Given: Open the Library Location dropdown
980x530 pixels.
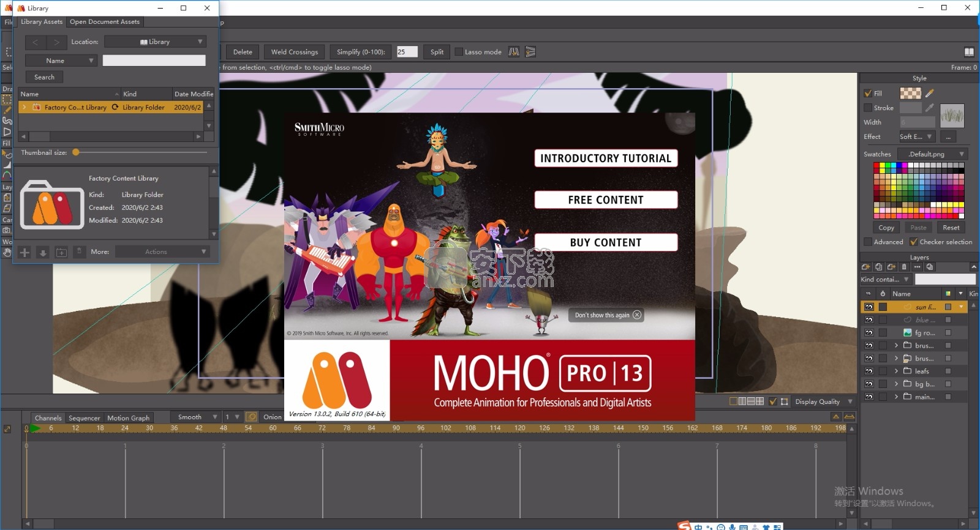Looking at the screenshot, I should point(155,42).
